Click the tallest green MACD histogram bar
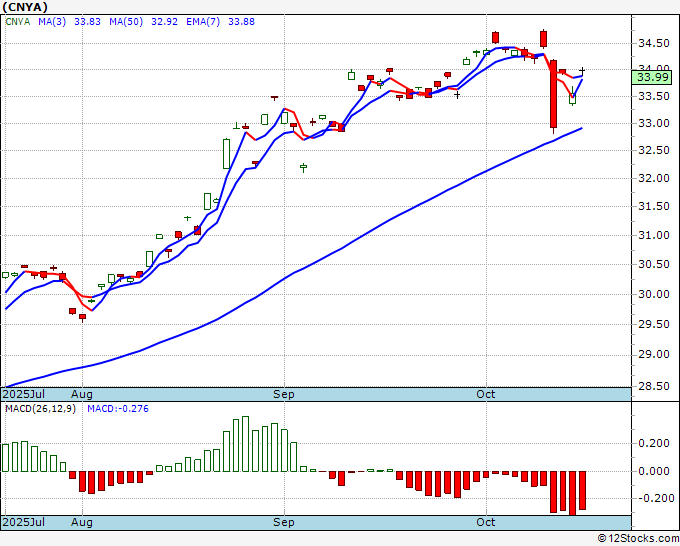 pyautogui.click(x=245, y=444)
